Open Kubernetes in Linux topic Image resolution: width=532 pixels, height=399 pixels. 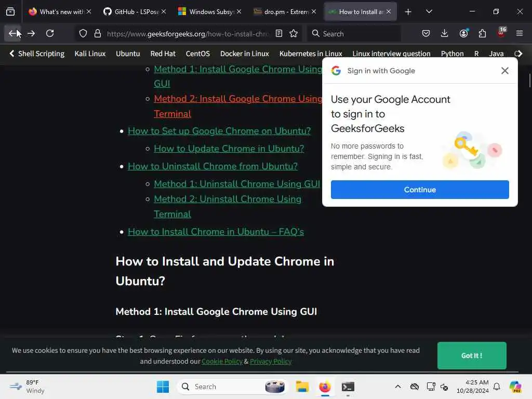click(x=311, y=54)
